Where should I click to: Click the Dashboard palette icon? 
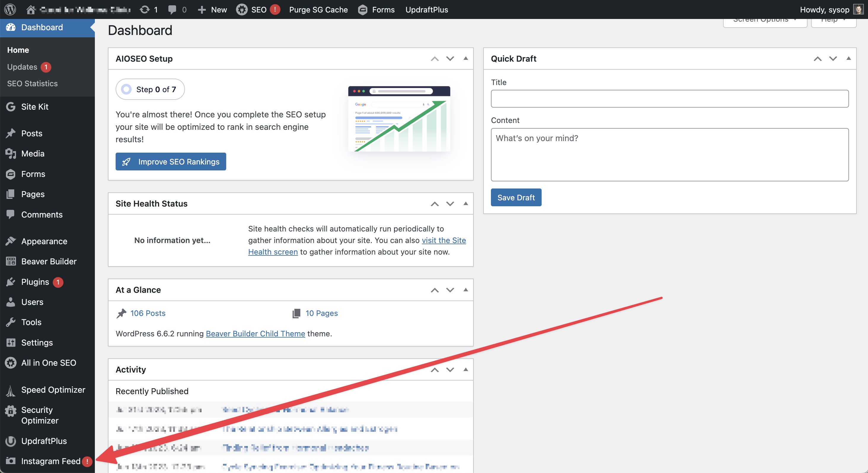[x=11, y=27]
